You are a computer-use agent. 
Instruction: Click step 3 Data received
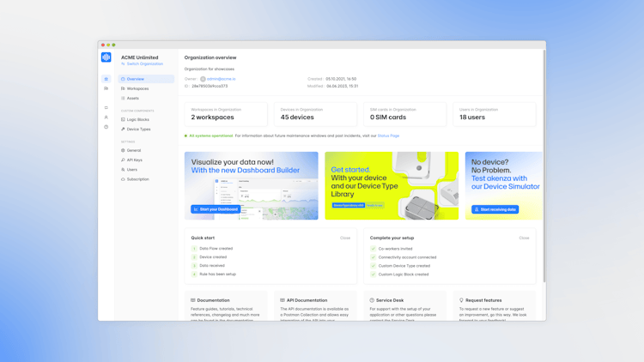(x=209, y=266)
